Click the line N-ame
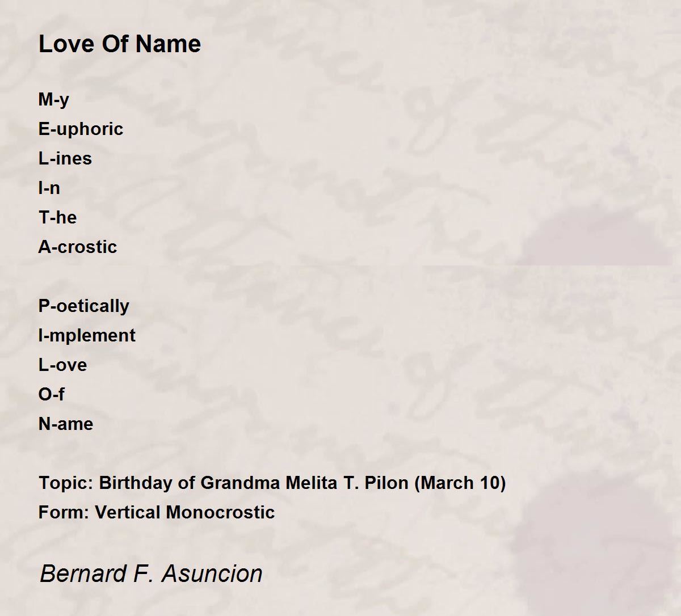 66,424
